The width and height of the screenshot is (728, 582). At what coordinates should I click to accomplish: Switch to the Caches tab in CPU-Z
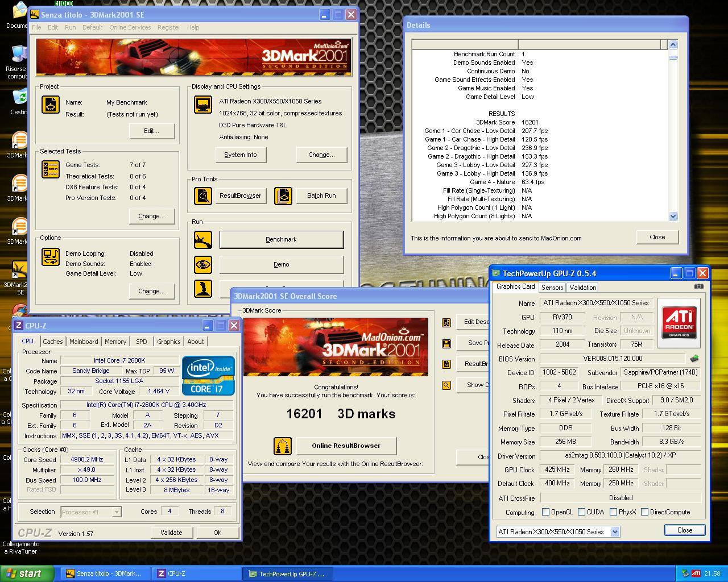coord(53,342)
